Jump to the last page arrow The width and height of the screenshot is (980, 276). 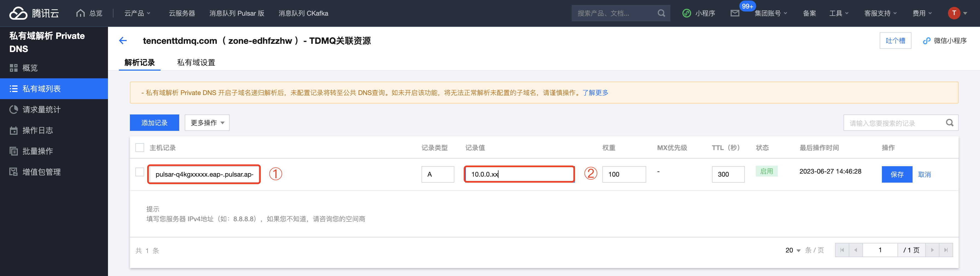[x=946, y=250]
